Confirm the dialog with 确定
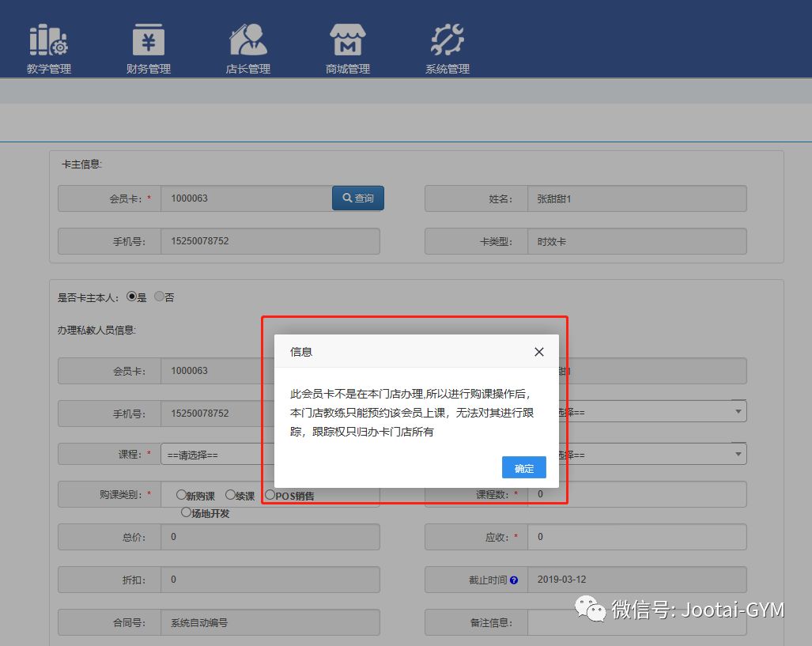The height and width of the screenshot is (646, 812). 523,468
